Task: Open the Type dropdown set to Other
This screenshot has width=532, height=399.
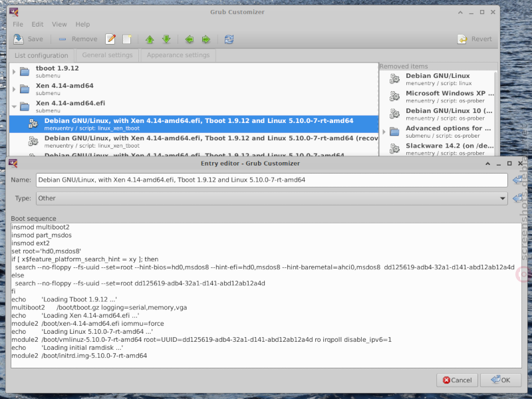Action: (x=272, y=198)
